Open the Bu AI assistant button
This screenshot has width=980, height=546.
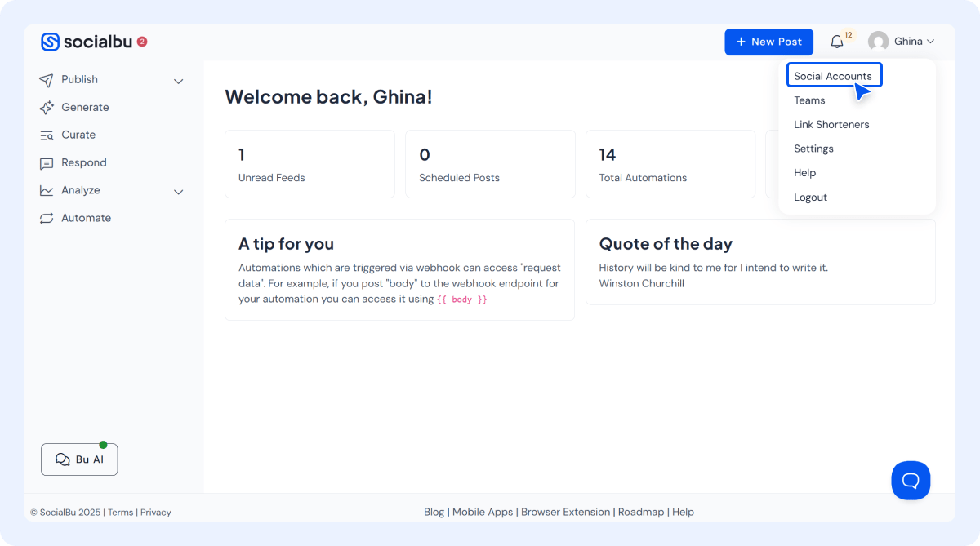click(x=79, y=459)
